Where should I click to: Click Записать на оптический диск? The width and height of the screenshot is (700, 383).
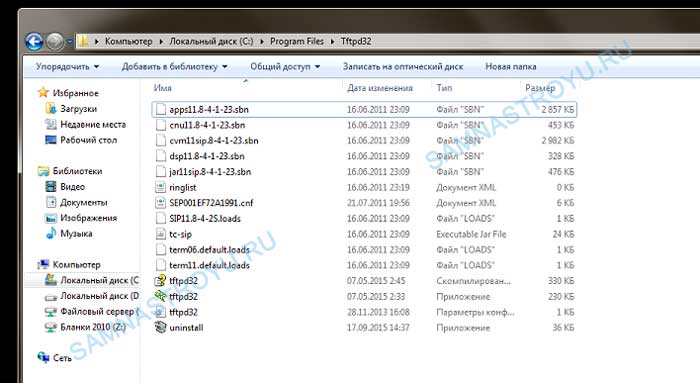click(x=403, y=67)
